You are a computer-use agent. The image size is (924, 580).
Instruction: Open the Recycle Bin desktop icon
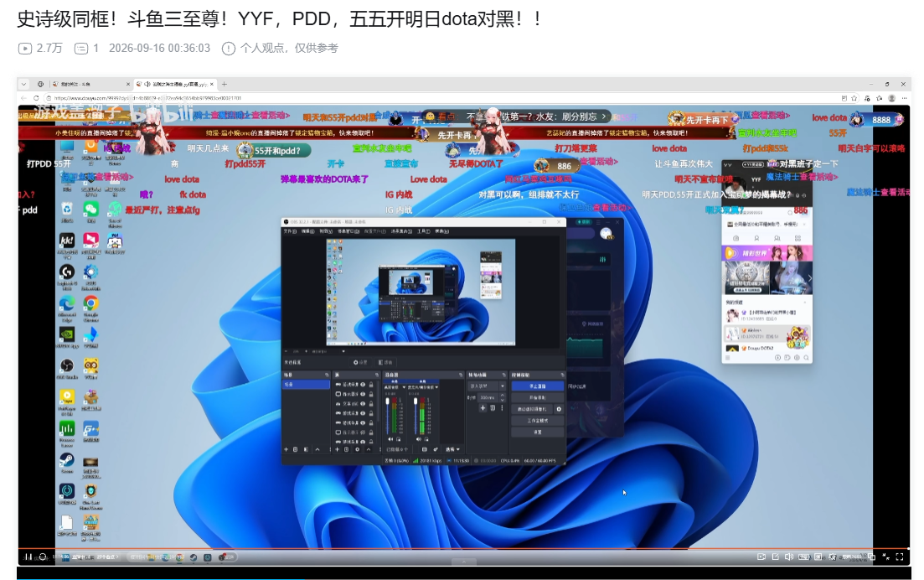tap(66, 212)
